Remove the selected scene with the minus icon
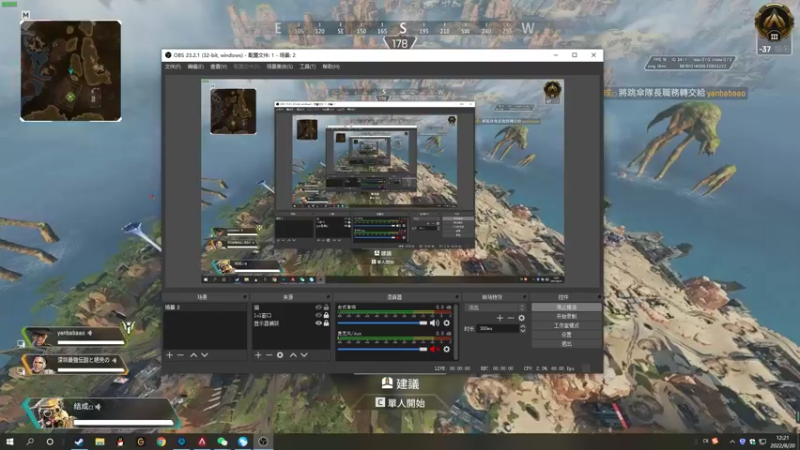 click(181, 355)
